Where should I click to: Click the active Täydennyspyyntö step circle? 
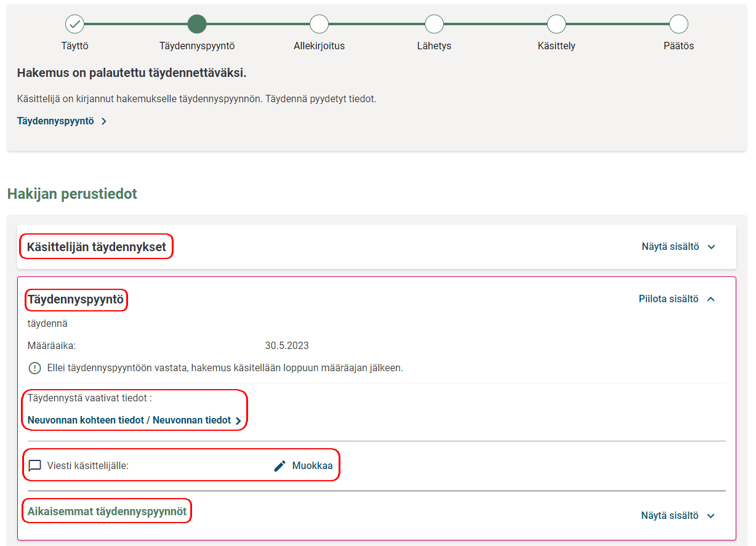(197, 24)
